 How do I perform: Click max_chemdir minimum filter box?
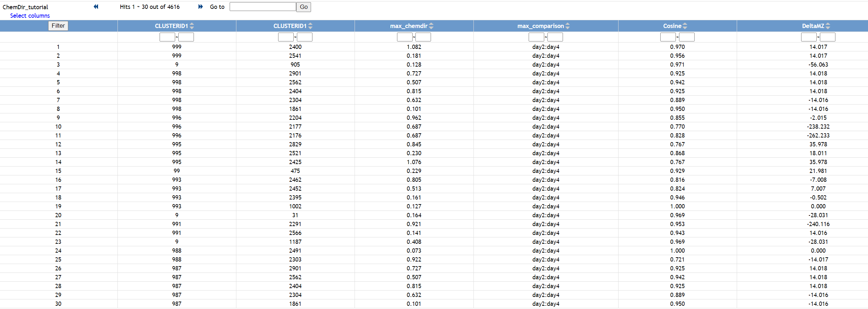(405, 37)
